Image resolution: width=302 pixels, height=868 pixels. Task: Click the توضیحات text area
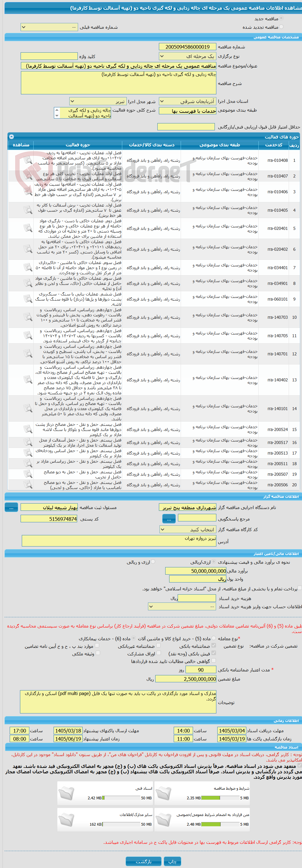pyautogui.click(x=118, y=702)
